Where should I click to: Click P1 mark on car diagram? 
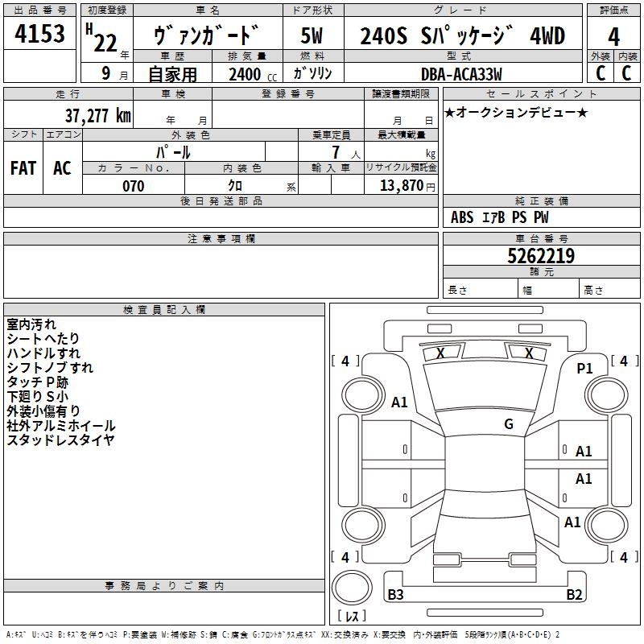584,369
